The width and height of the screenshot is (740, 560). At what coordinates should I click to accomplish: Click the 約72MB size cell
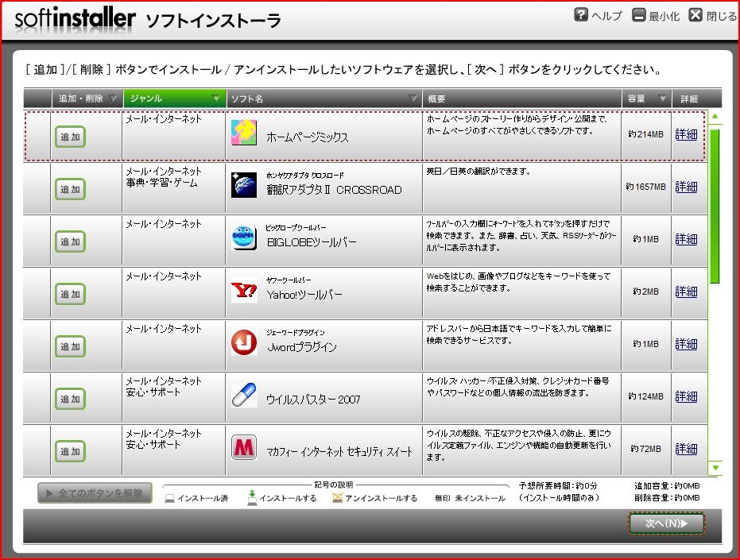(x=645, y=449)
